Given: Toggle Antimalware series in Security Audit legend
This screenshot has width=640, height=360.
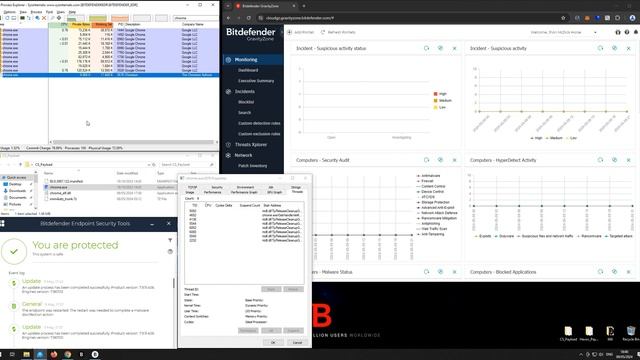Looking at the screenshot, I should coord(428,176).
